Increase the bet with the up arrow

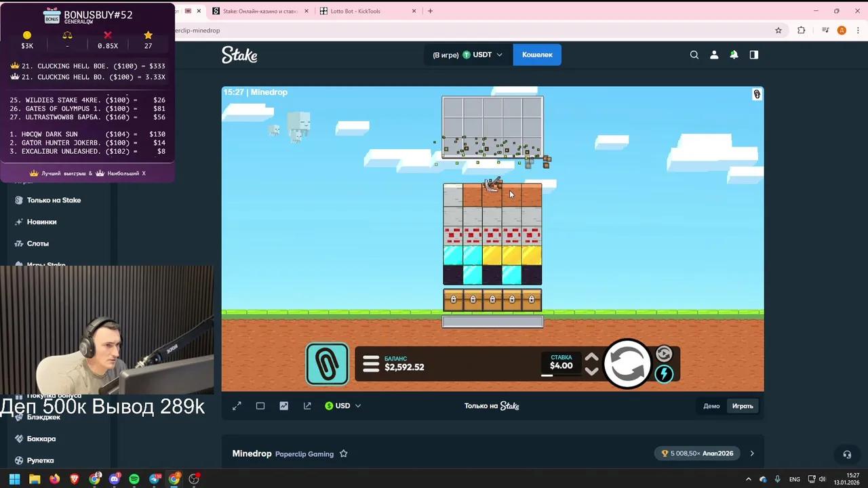pos(591,358)
